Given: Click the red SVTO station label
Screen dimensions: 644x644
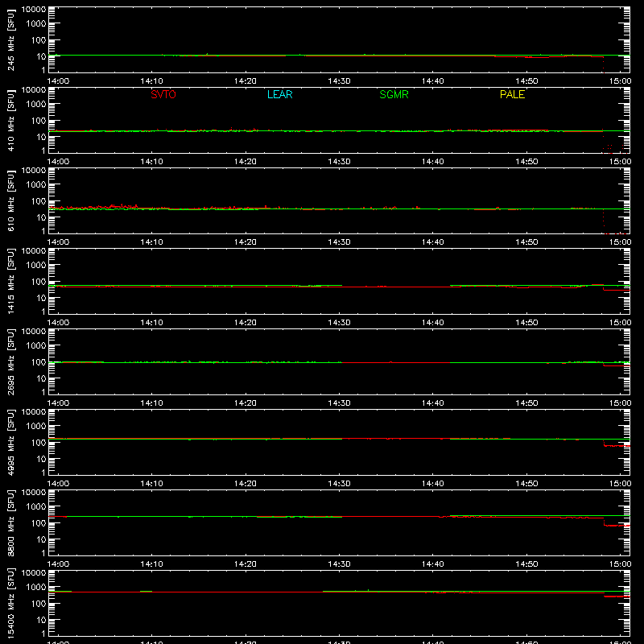Looking at the screenshot, I should point(163,94).
